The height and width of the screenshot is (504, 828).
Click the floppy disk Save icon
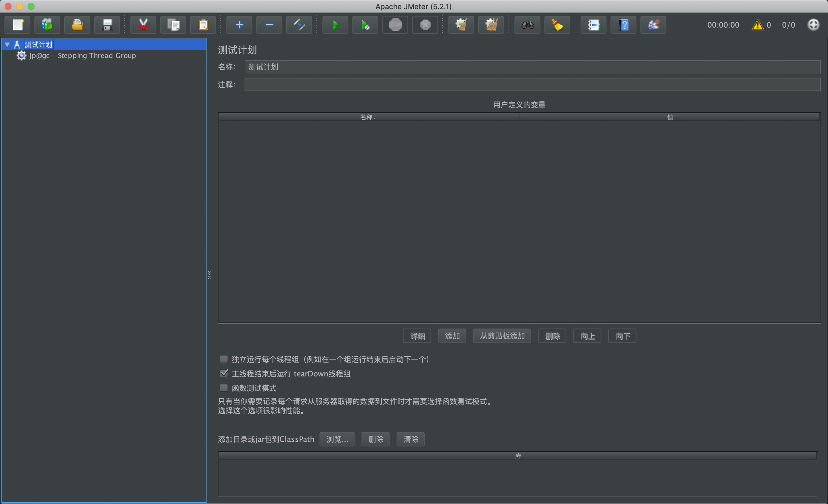(107, 25)
